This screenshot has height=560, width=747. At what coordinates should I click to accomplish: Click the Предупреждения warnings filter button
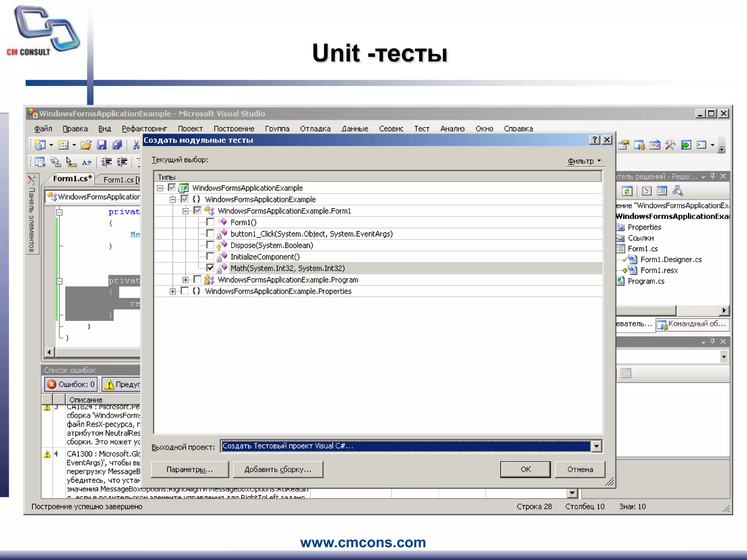pos(121,384)
